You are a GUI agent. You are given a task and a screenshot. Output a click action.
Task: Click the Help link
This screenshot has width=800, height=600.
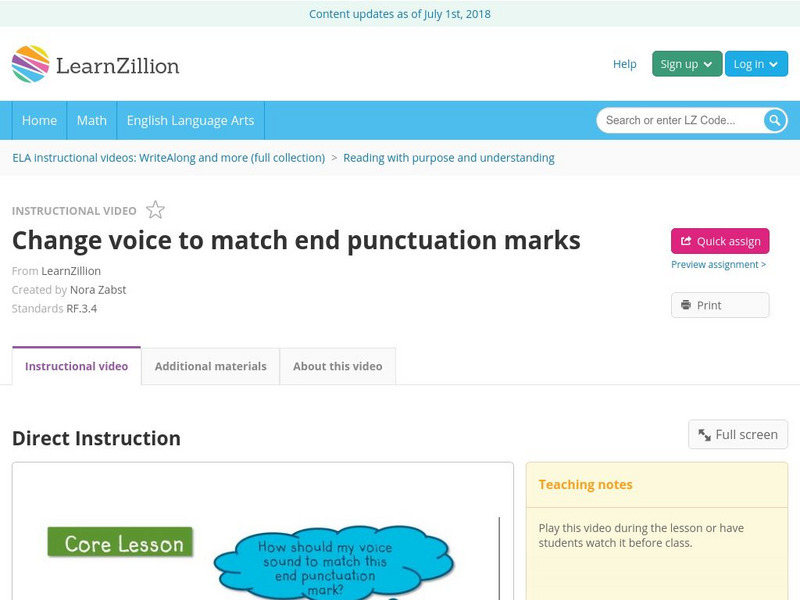click(x=624, y=64)
